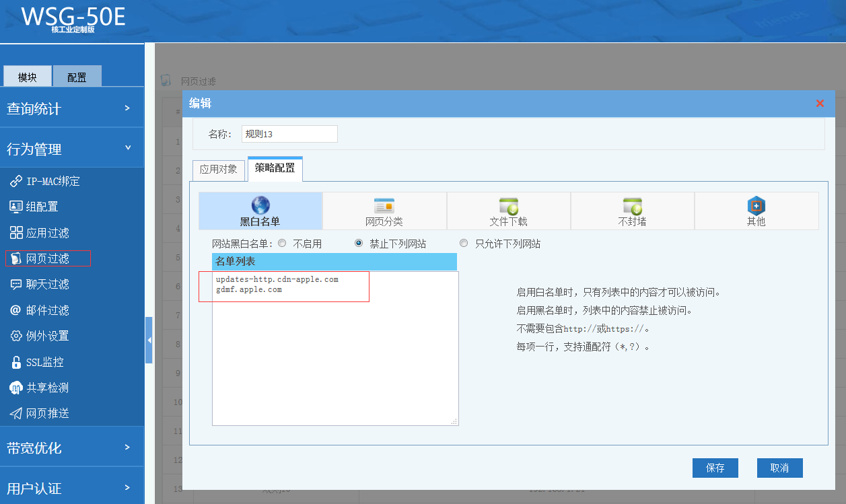Screen dimensions: 846x504
Task: Expand the 查询统计 sidebar section
Action: point(71,108)
